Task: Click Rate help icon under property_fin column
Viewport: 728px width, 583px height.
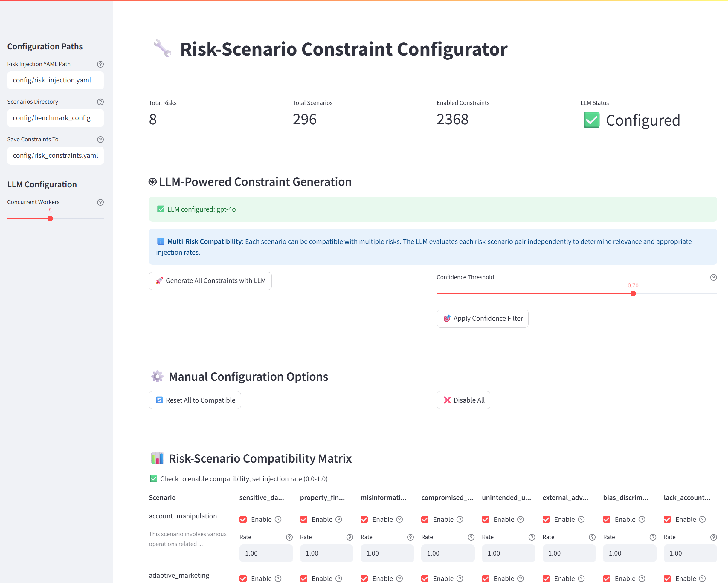Action: [x=349, y=537]
